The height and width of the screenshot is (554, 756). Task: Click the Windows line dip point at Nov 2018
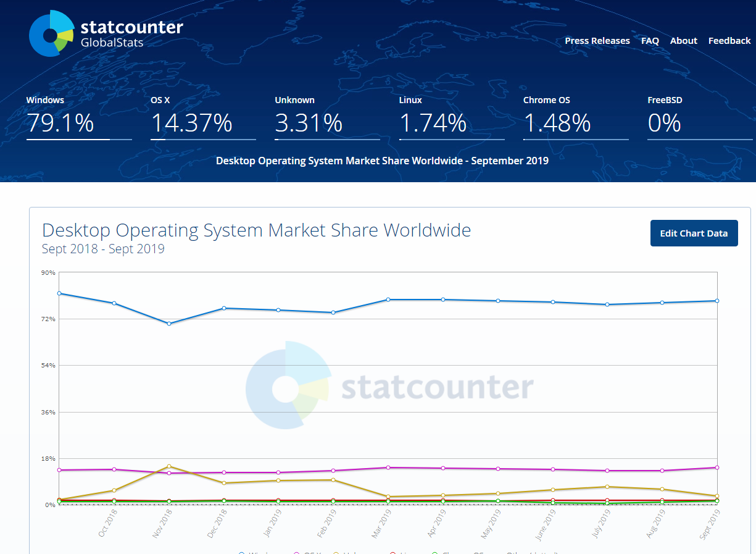pyautogui.click(x=169, y=324)
